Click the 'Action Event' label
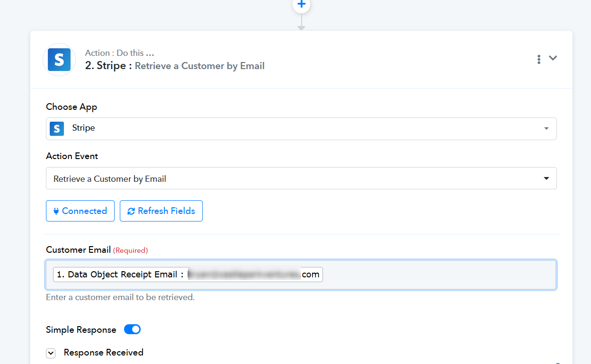This screenshot has height=364, width=591. click(x=72, y=156)
